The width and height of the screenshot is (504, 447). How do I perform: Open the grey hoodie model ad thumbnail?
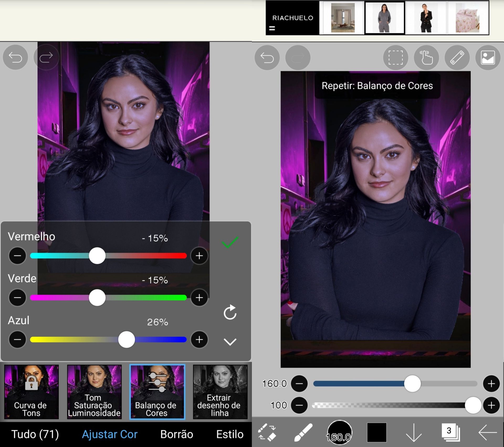(x=384, y=18)
